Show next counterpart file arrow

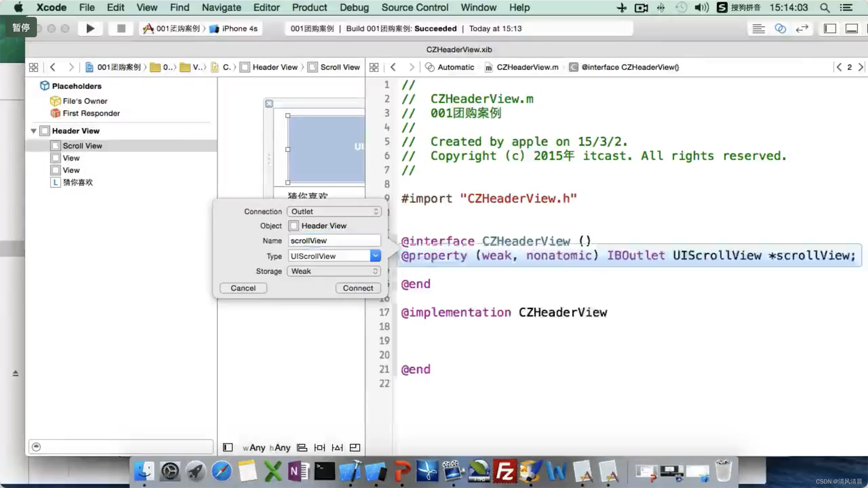pyautogui.click(x=861, y=67)
